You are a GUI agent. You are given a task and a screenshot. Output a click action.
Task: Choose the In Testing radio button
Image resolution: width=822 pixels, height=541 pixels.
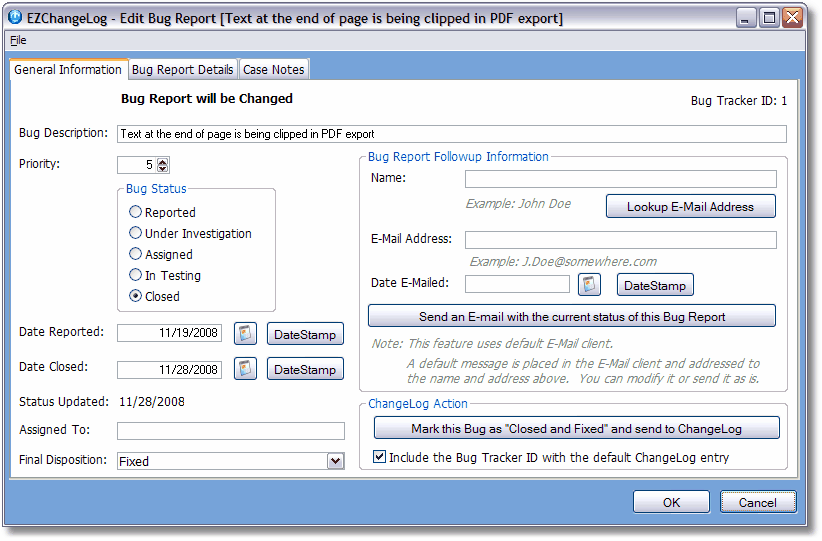click(x=136, y=275)
